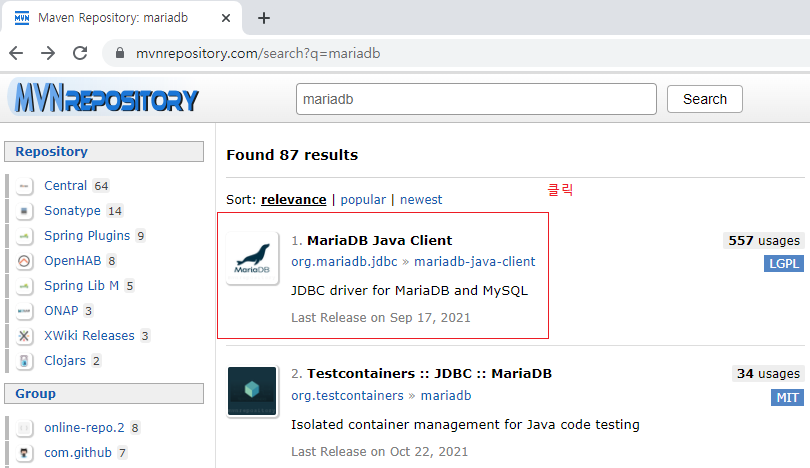Open the MariaDB seal logo thumbnail
The image size is (810, 468).
253,258
